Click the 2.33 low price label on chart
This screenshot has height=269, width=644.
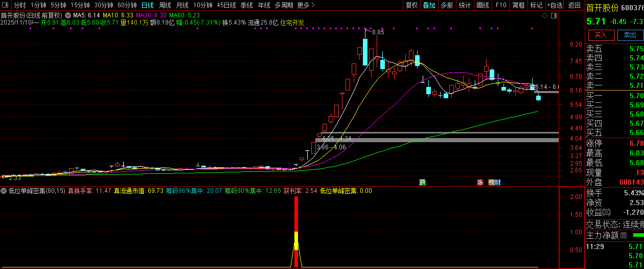[x=14, y=178]
